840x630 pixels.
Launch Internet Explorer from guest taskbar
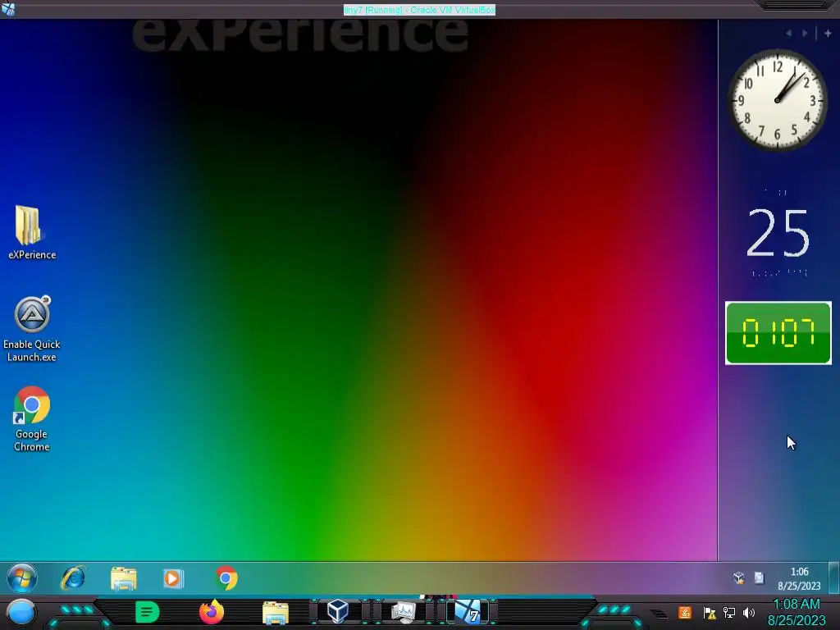point(73,578)
